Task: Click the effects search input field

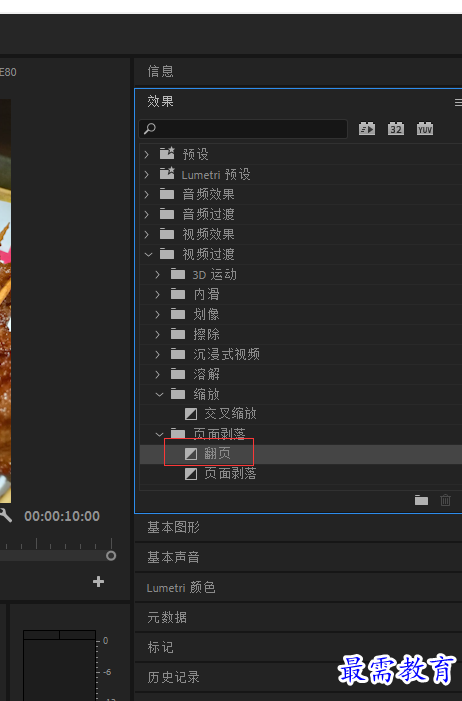Action: [243, 129]
